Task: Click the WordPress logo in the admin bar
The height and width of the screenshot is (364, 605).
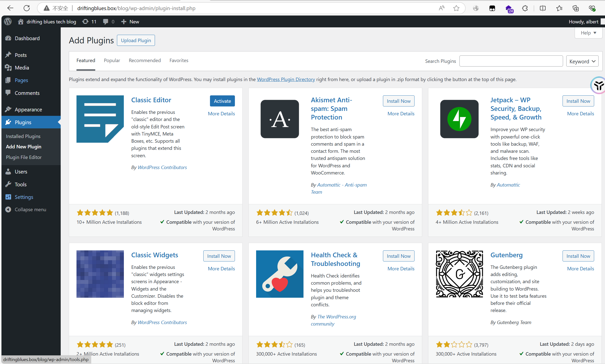Action: pyautogui.click(x=8, y=21)
